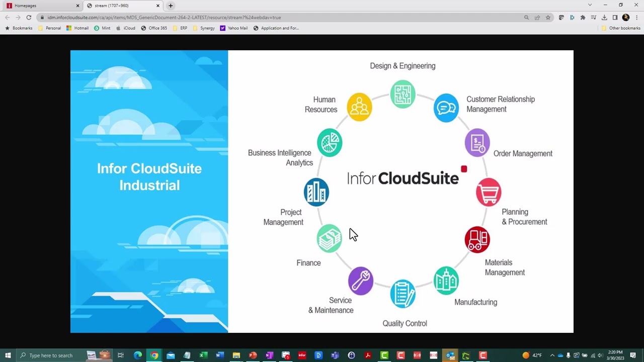Viewport: 644px width, 362px height.
Task: Open Outlook from the taskbar
Action: coord(450,355)
